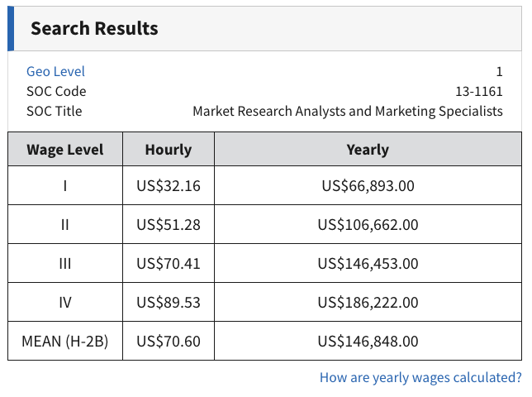
Task: Click the Yearly column header
Action: (x=368, y=150)
